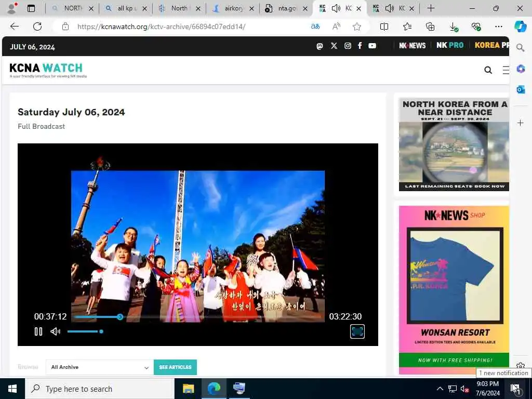Viewport: 532px width, 399px height.
Task: Mute the active KC tab audio
Action: (336, 8)
